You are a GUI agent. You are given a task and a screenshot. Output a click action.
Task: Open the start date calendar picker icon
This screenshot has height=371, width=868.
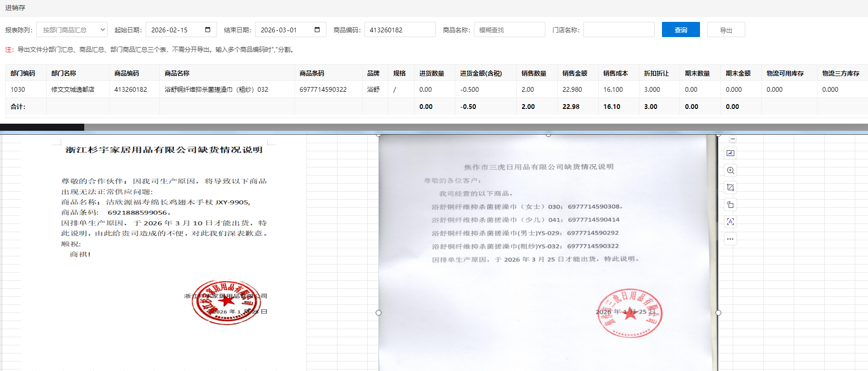pyautogui.click(x=207, y=29)
